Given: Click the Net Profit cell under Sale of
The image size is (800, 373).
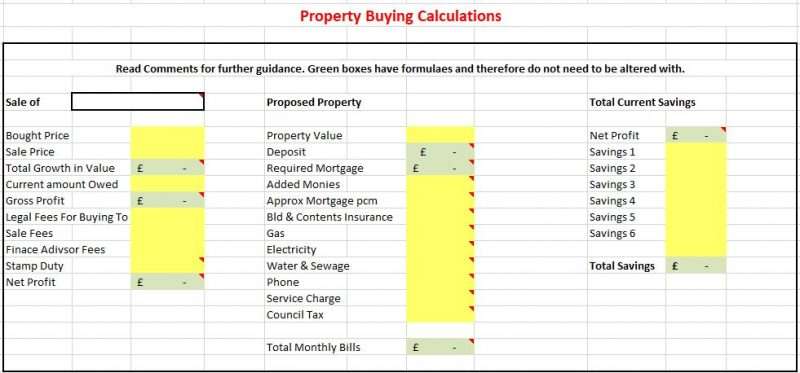Looking at the screenshot, I should coord(167,282).
